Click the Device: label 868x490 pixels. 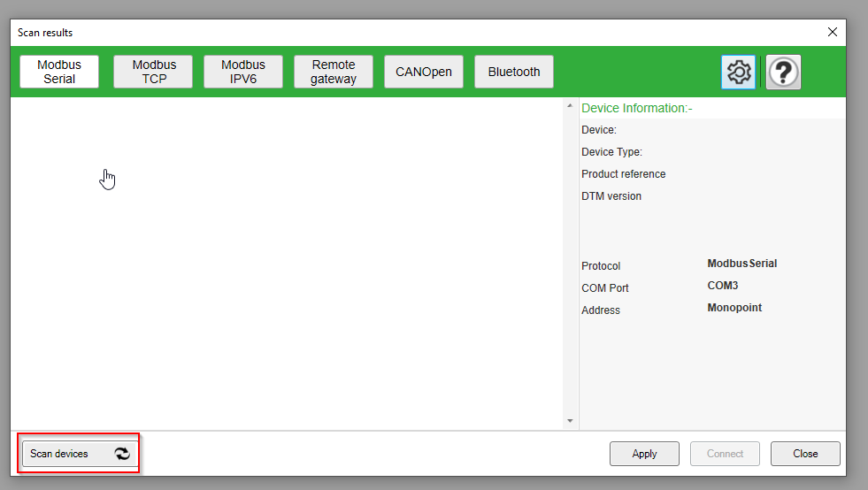[x=599, y=129]
